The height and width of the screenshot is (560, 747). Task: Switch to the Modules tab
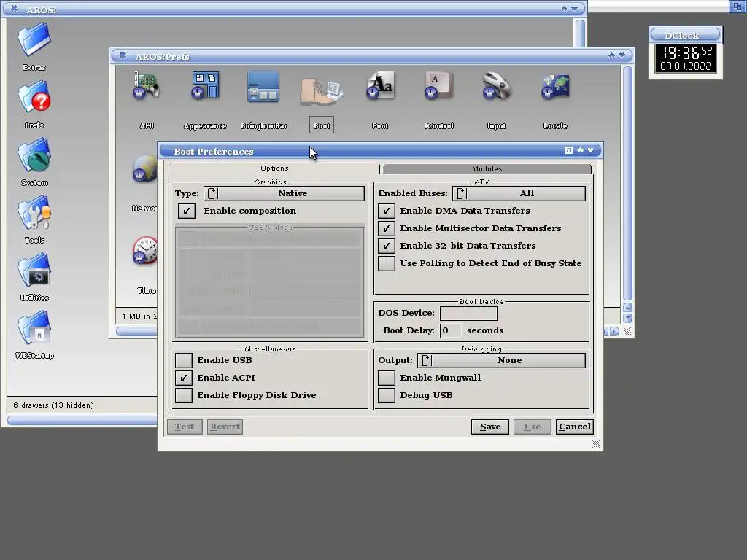pyautogui.click(x=487, y=169)
